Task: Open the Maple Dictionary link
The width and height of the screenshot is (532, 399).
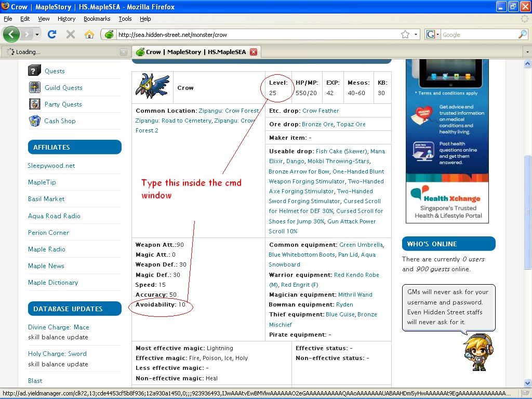Action: tap(53, 282)
